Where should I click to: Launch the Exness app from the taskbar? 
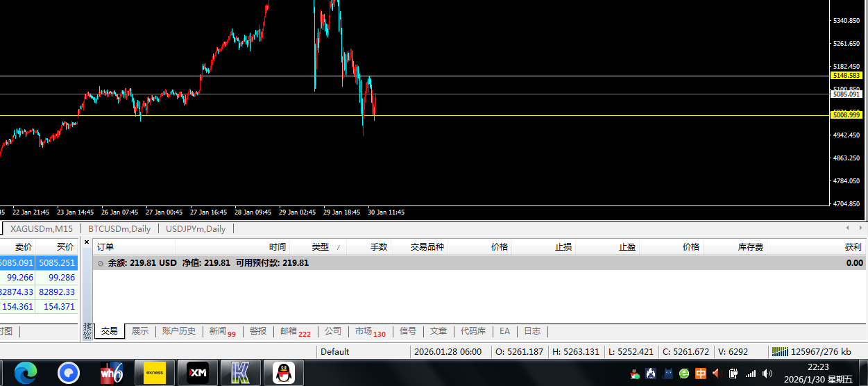pos(154,374)
